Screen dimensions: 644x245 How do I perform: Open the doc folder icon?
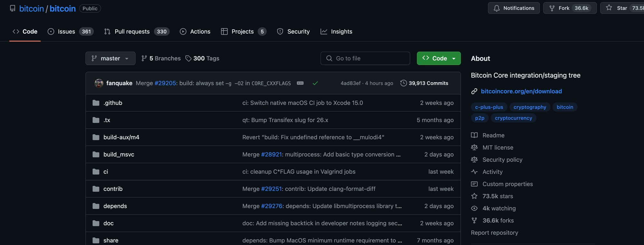coord(96,223)
